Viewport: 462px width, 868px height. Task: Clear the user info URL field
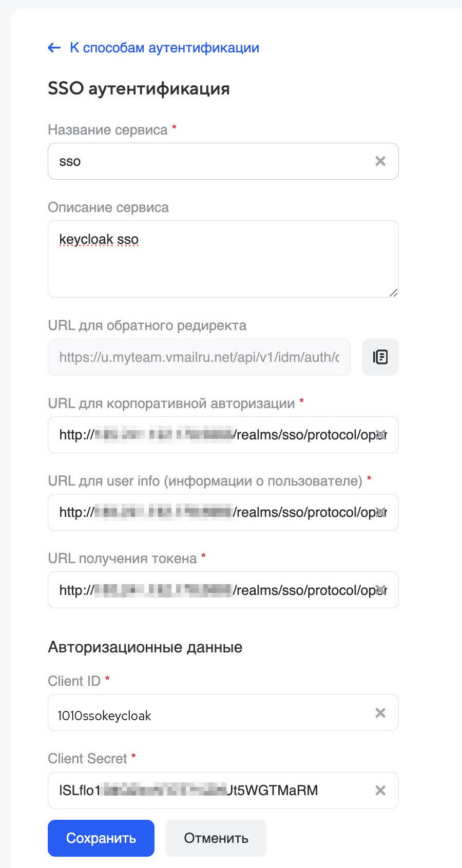381,512
